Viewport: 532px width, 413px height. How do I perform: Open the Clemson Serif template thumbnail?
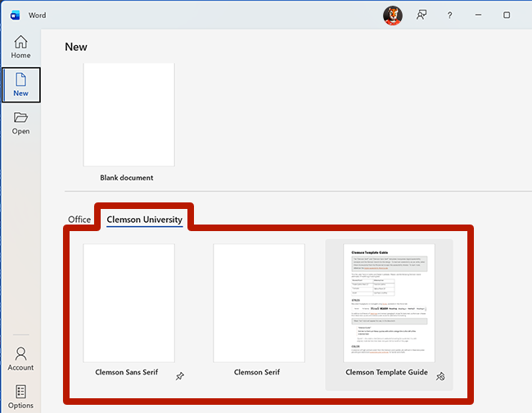[x=259, y=303]
